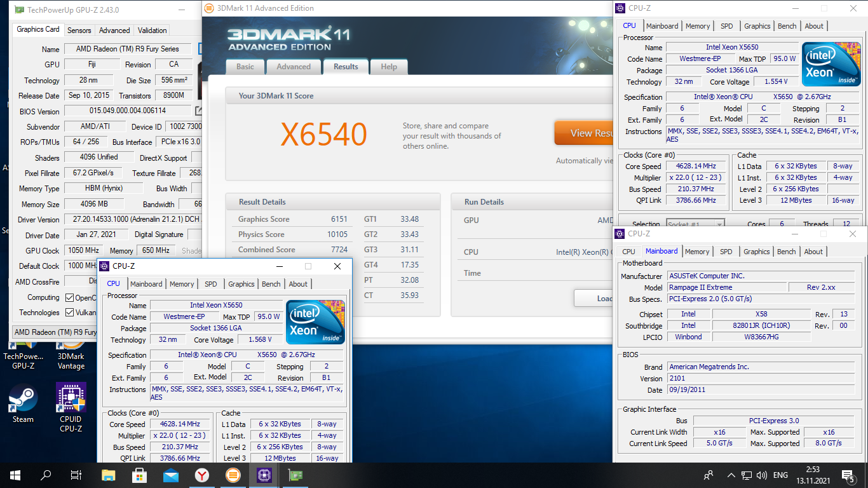
Task: Click BIOS share icon in GPU-Z
Action: tap(198, 111)
